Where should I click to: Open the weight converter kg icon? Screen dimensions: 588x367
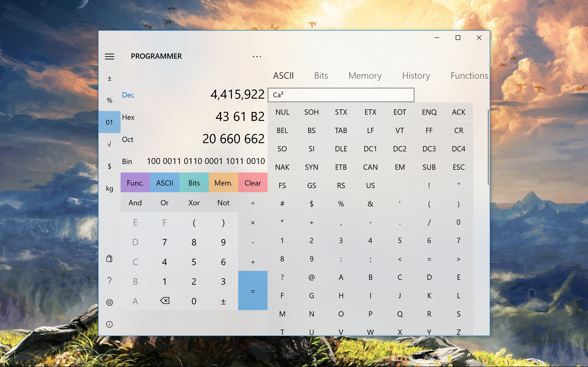pos(109,188)
